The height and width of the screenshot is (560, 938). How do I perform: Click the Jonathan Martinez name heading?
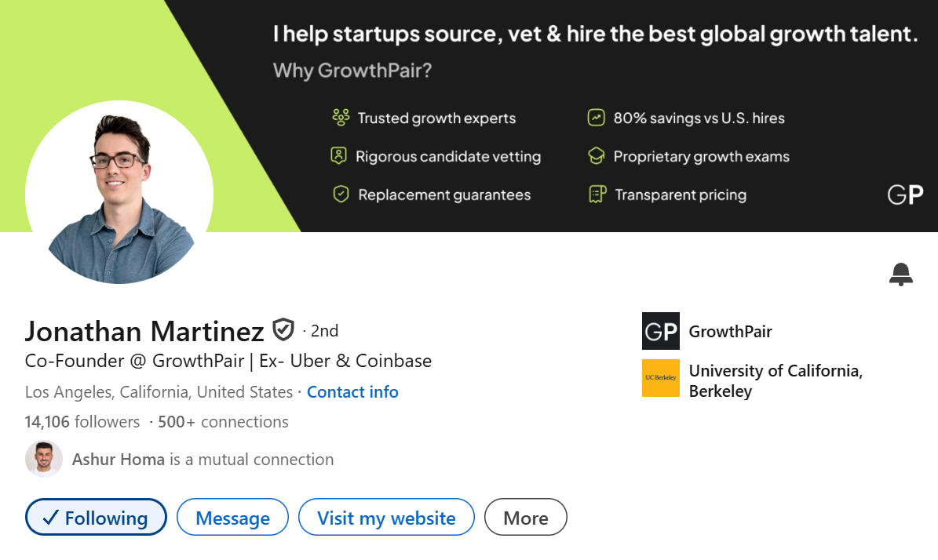pos(144,331)
